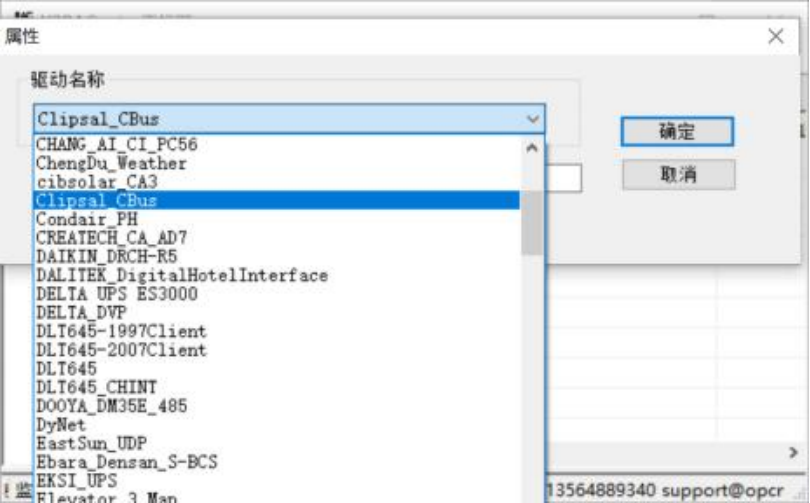The height and width of the screenshot is (503, 810).
Task: Pick the plain DLT645 driver entry
Action: 277,368
